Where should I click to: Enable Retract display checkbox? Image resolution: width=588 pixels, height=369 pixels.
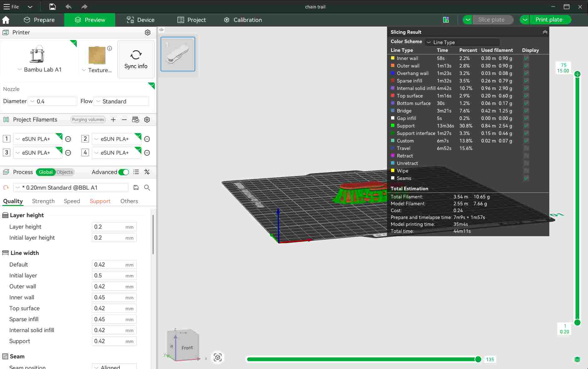526,156
